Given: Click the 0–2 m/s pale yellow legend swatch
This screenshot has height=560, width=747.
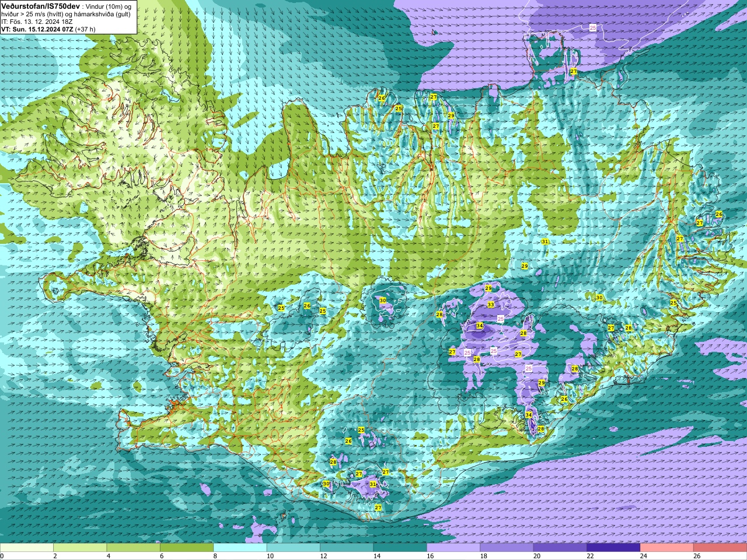Looking at the screenshot, I should (x=27, y=548).
